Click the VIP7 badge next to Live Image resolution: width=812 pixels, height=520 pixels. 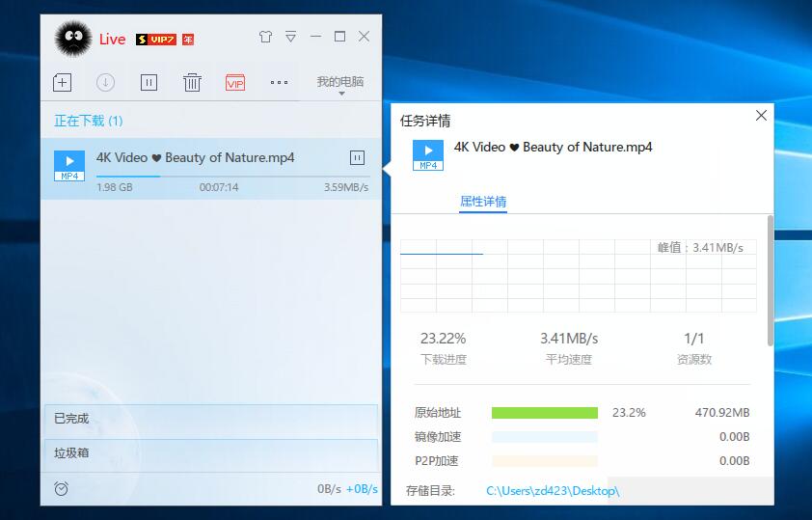click(155, 40)
